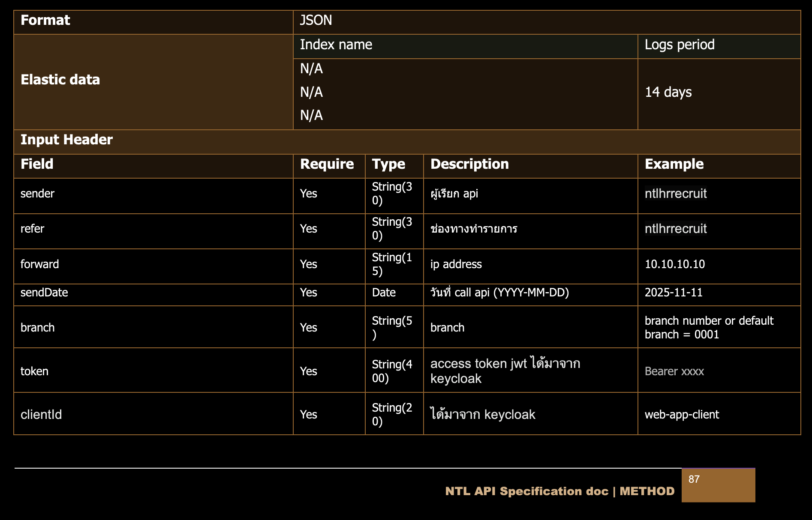The height and width of the screenshot is (520, 812).
Task: Click the Example column header
Action: coord(674,164)
